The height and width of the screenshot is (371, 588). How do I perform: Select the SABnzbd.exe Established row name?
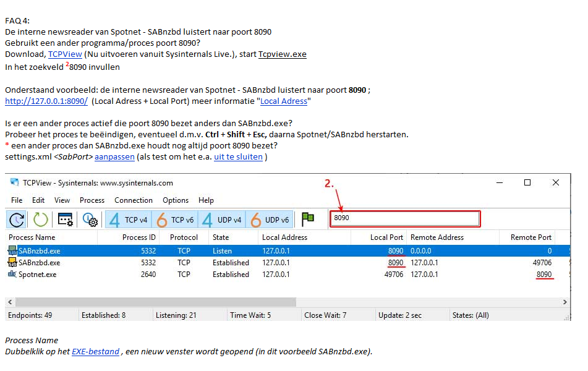coord(40,263)
